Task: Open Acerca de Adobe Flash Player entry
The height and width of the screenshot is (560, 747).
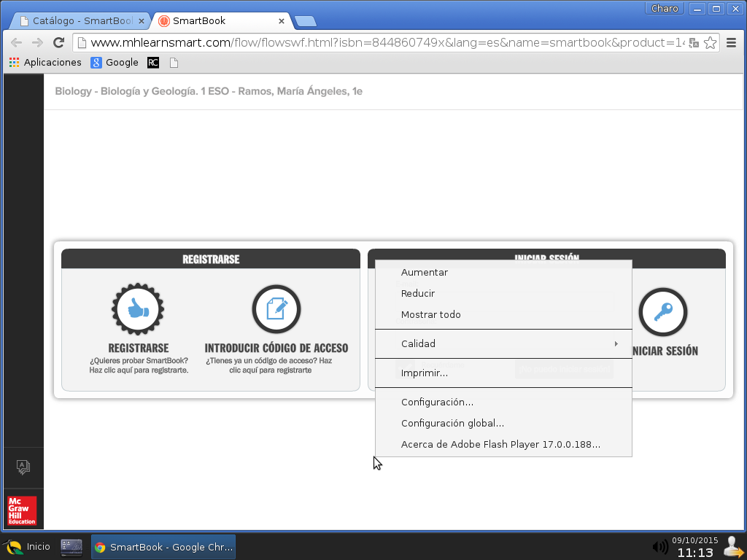Action: (x=503, y=444)
